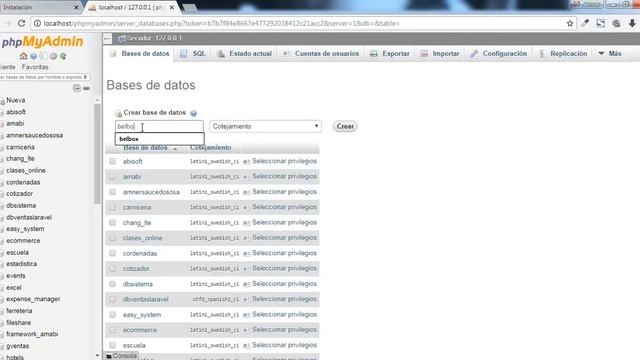Open the SQL tab
Screen dimensions: 640x360
tap(193, 54)
